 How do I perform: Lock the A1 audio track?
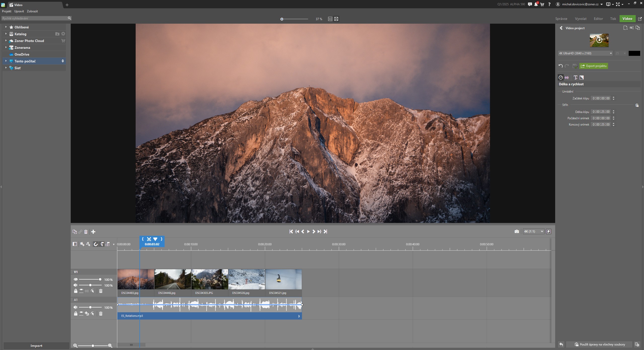pos(75,314)
